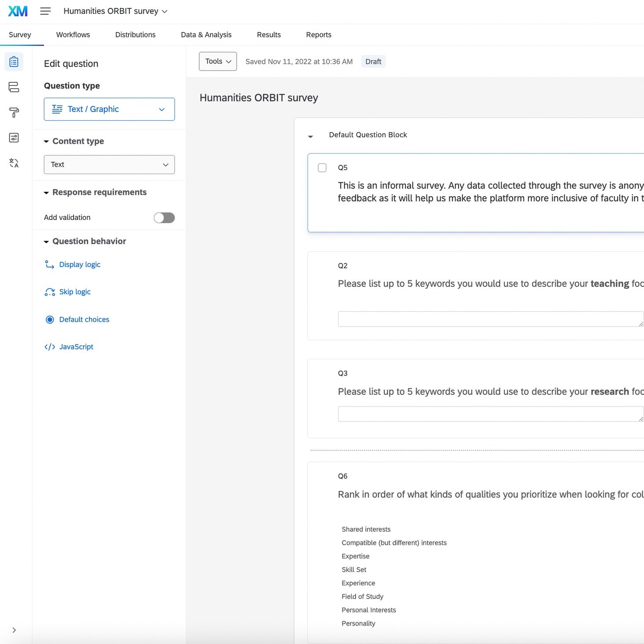The image size is (644, 644).
Task: Switch to the Survey tab
Action: (x=20, y=35)
